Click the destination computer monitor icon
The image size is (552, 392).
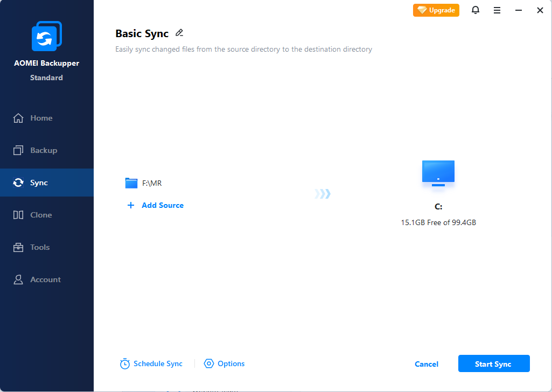438,173
